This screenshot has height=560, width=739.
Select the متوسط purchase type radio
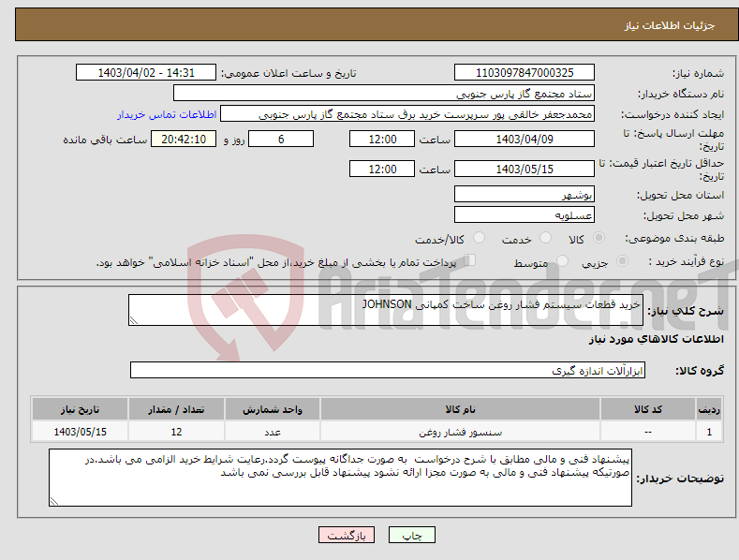(562, 261)
